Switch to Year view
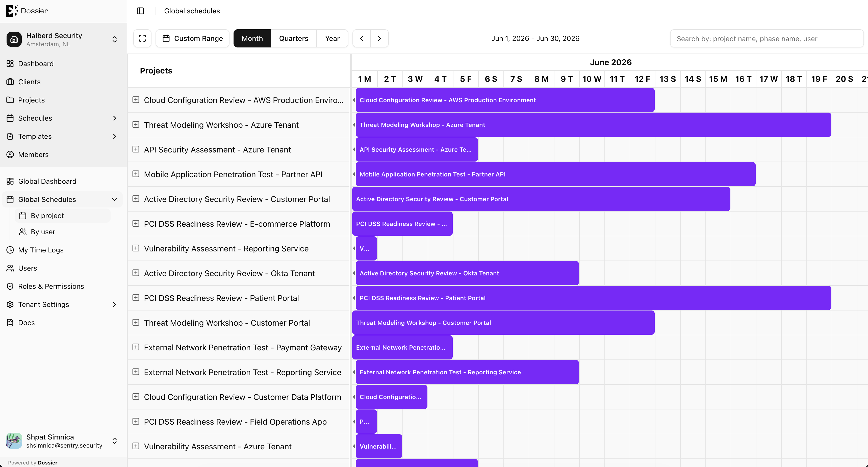Screen dimensions: 868x467 [332, 38]
